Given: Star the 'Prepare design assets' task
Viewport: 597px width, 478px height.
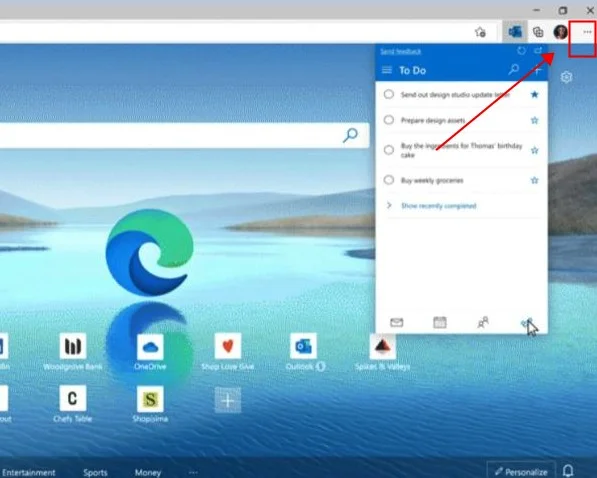Looking at the screenshot, I should (535, 120).
